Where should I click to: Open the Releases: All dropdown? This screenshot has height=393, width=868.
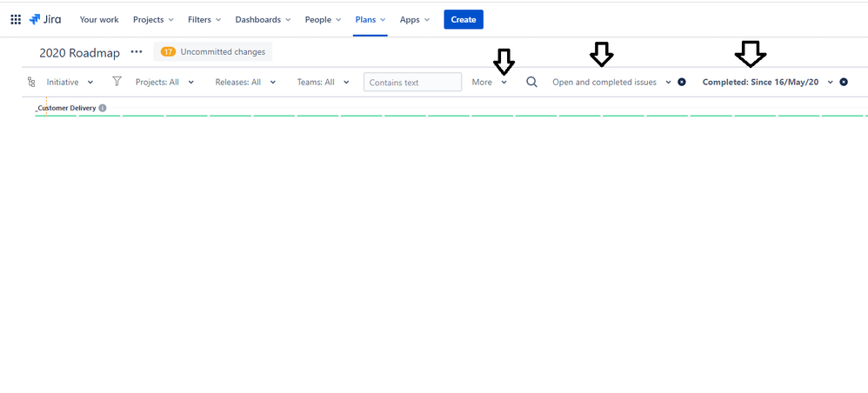(x=245, y=82)
